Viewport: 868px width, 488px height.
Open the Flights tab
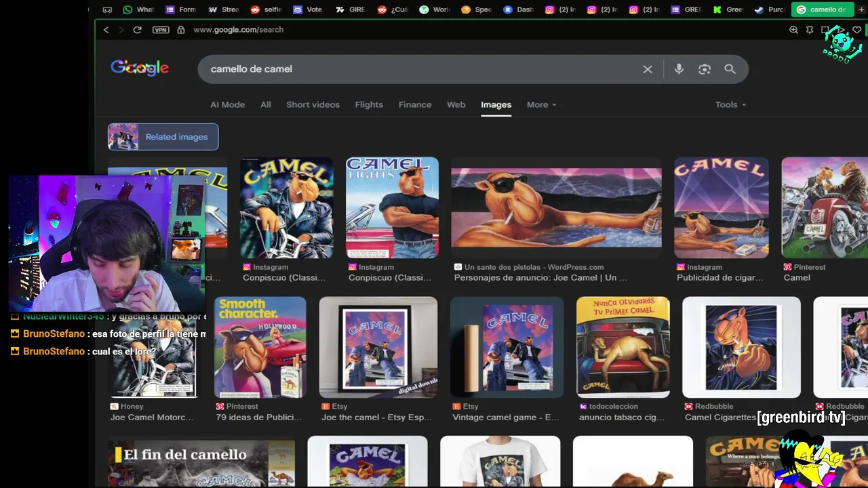[x=369, y=104]
